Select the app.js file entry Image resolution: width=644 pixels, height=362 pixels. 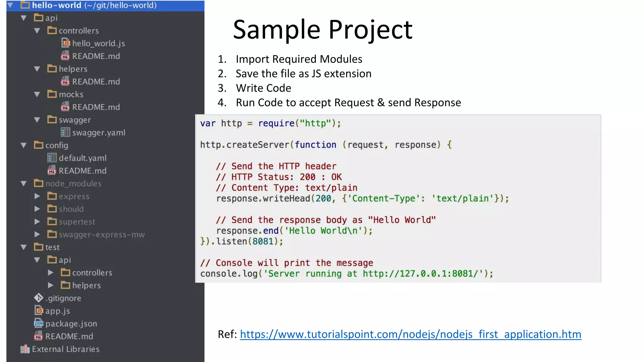58,311
